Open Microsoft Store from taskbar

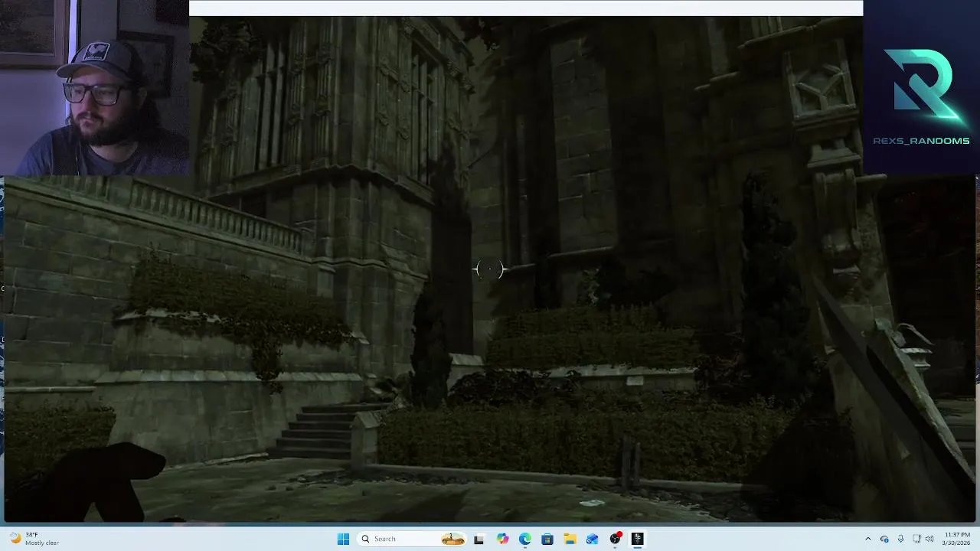[547, 539]
